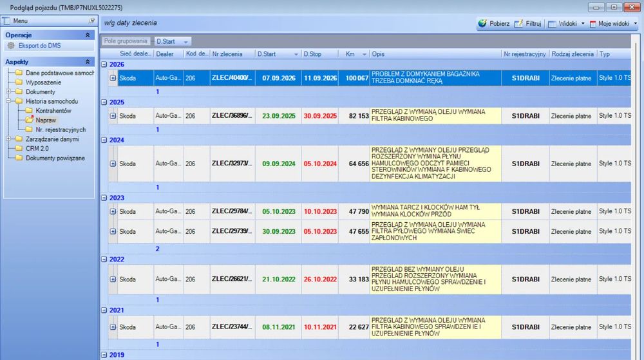The image size is (644, 360).
Task: Open the CRM 2.0 folder
Action: click(19, 148)
